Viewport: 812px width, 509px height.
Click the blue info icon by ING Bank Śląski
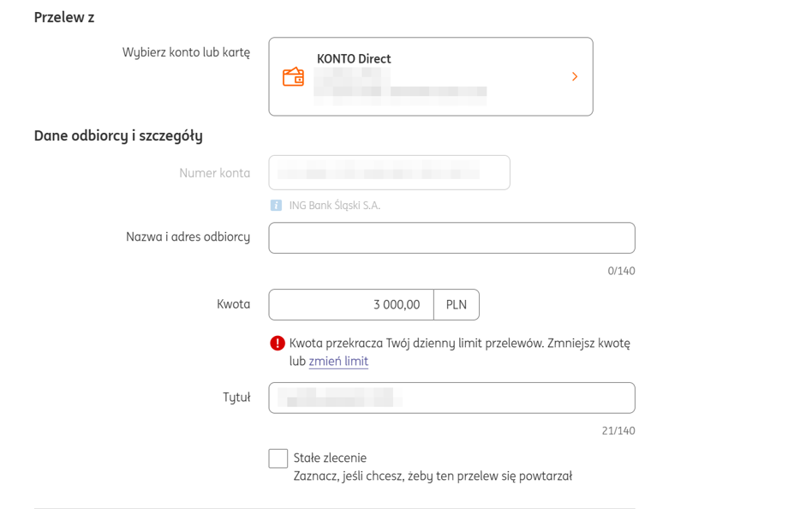click(x=276, y=206)
